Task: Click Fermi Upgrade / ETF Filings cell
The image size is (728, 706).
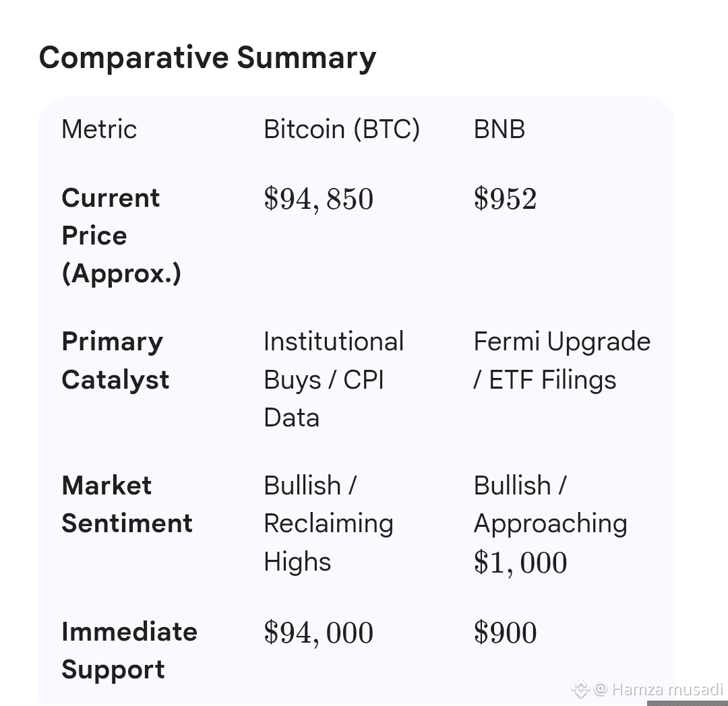Action: (562, 360)
